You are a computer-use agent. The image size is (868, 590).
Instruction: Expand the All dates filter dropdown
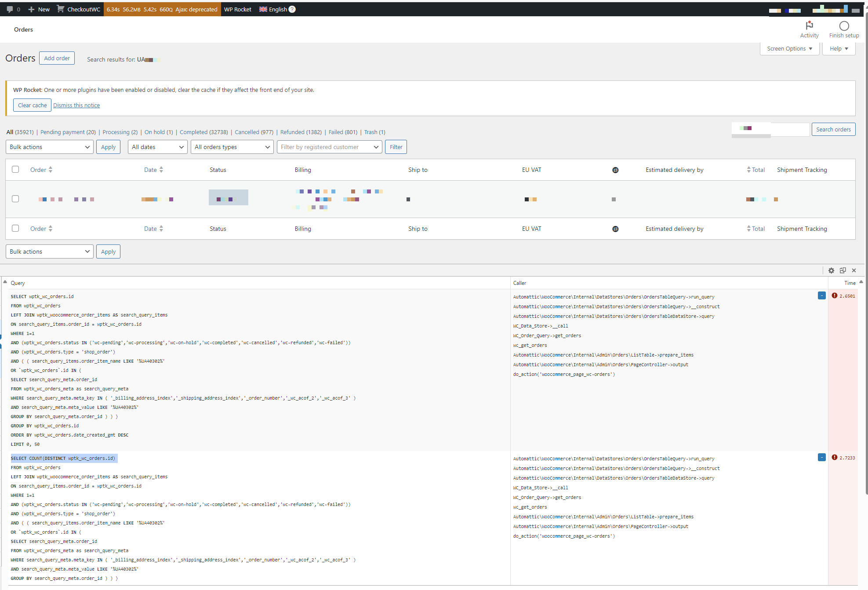click(x=158, y=147)
